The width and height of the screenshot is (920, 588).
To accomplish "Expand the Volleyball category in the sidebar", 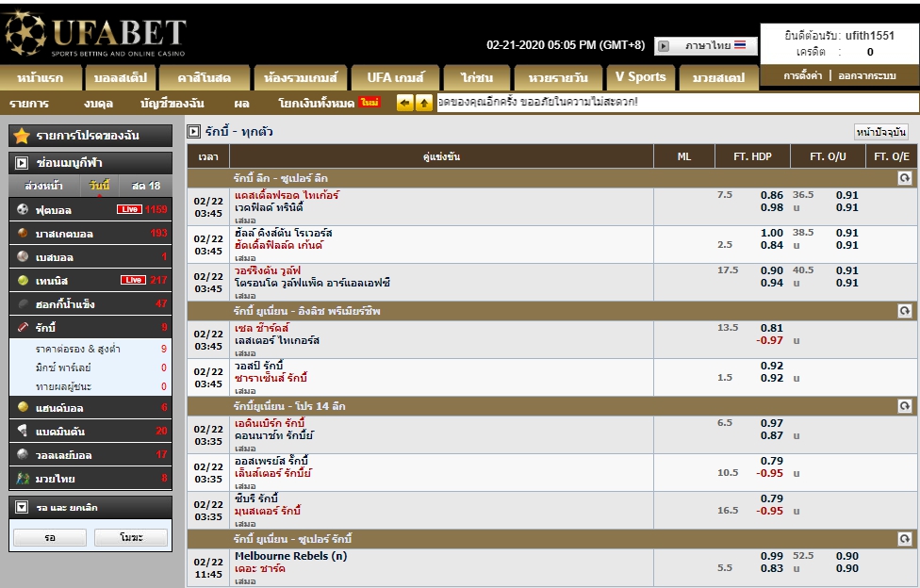I will [90, 454].
